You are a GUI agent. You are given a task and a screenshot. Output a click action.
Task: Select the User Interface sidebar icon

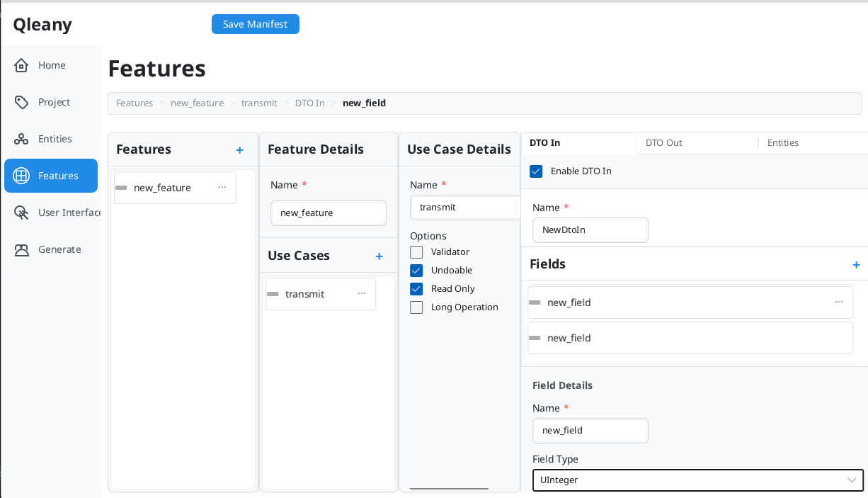(21, 213)
